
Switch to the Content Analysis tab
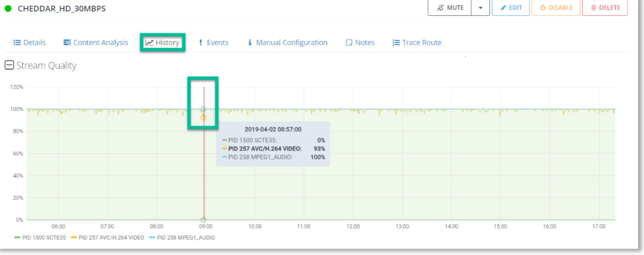point(96,42)
